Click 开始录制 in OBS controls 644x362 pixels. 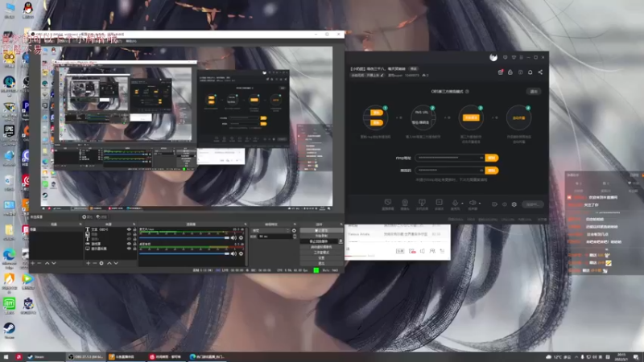(320, 236)
